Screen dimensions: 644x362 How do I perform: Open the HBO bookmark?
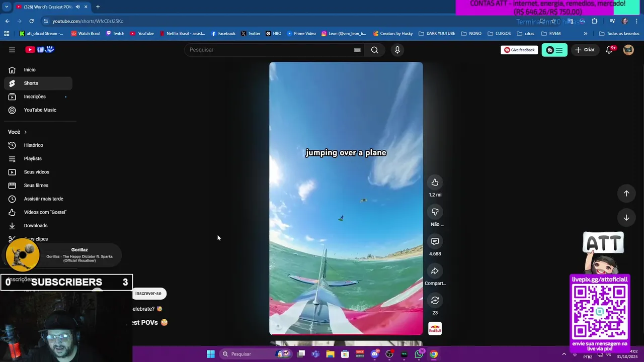click(273, 34)
